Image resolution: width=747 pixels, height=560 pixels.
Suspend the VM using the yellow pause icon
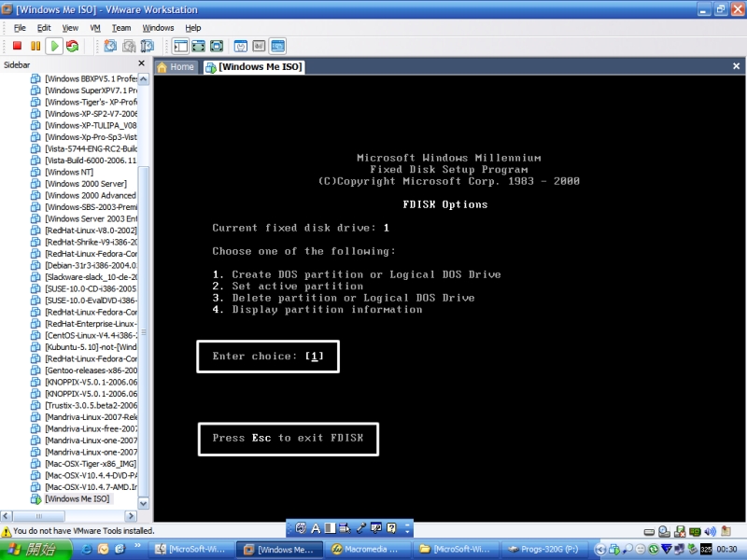(35, 46)
